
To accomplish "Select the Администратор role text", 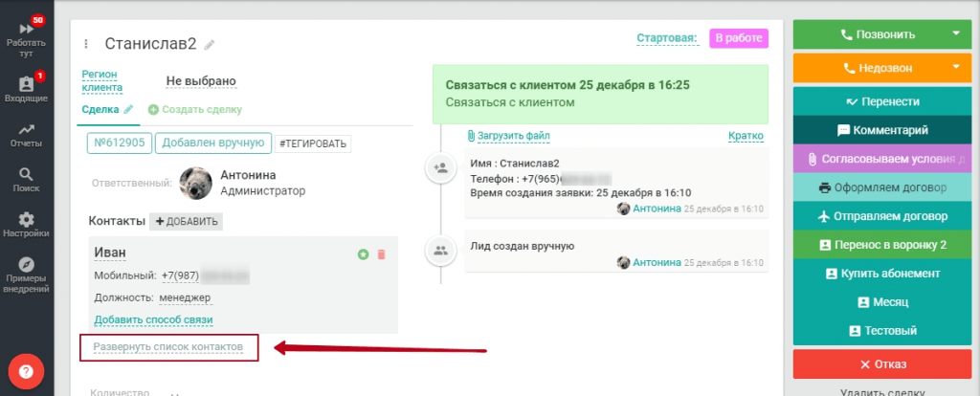I will pyautogui.click(x=263, y=191).
